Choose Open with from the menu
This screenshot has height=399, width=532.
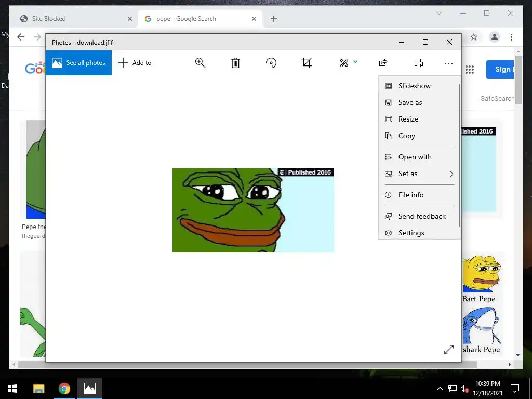point(419,157)
